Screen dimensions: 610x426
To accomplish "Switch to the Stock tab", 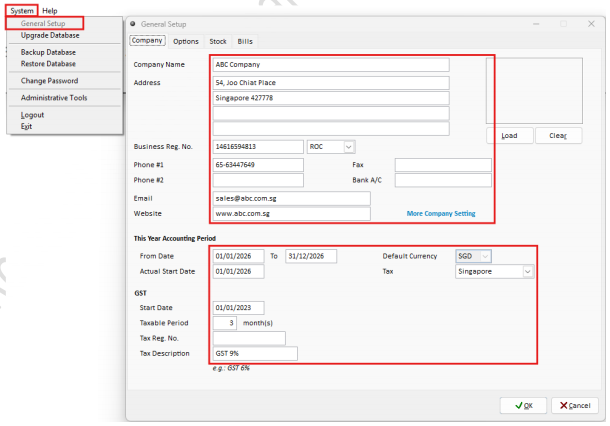I will (x=218, y=41).
